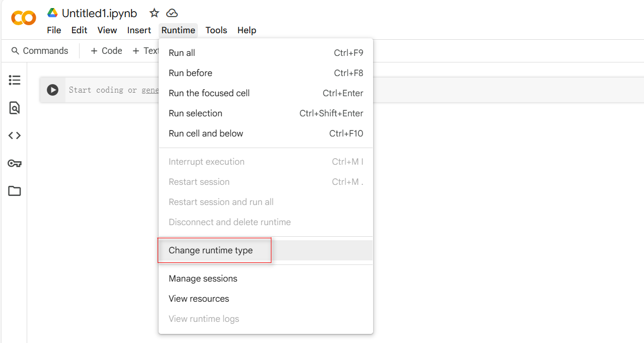Open the Commands search button

click(40, 51)
